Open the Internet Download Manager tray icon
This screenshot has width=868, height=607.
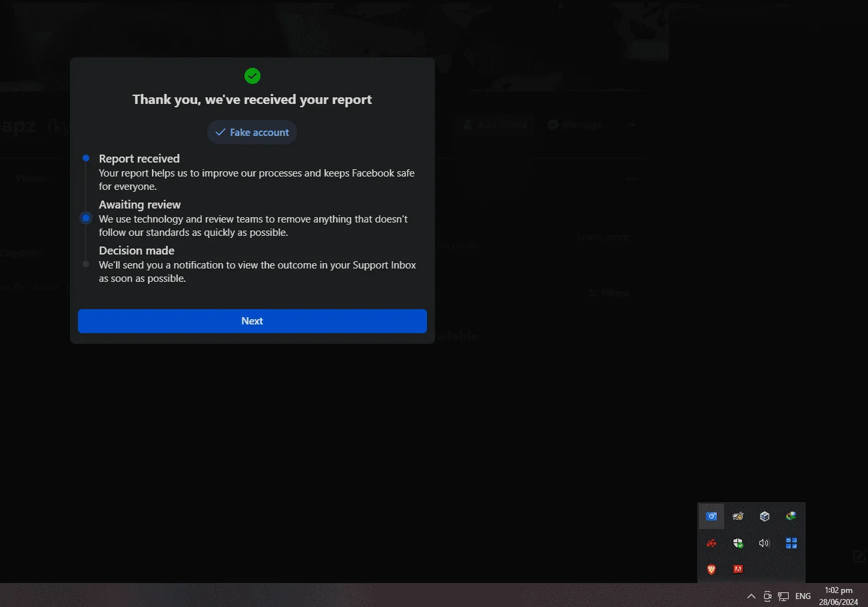coord(791,516)
